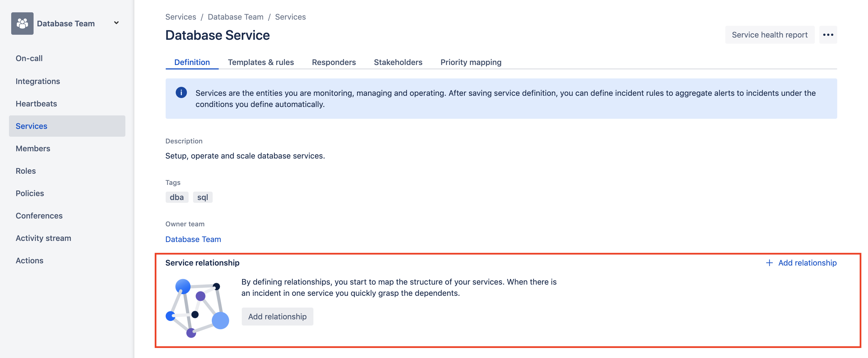Image resolution: width=868 pixels, height=358 pixels.
Task: Open On-call in the sidebar
Action: pyautogui.click(x=29, y=58)
